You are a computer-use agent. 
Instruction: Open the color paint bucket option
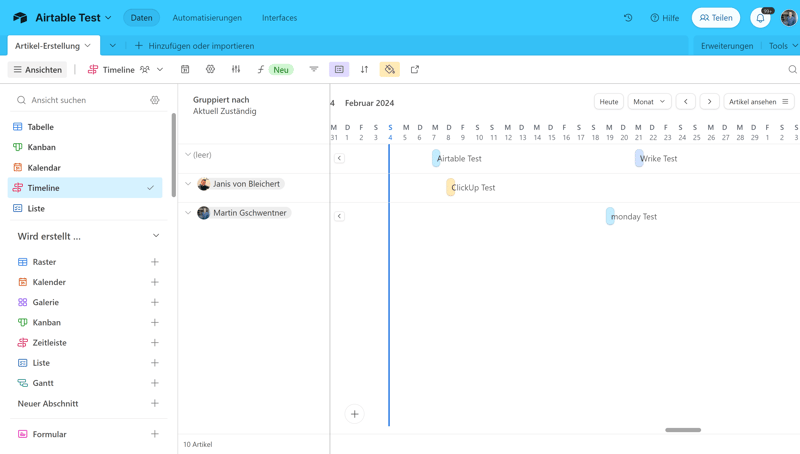390,70
